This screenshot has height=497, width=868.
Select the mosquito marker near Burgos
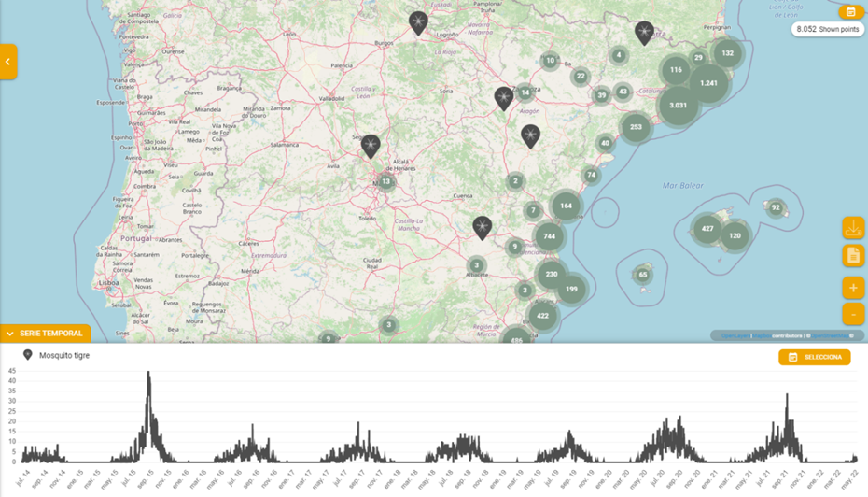[x=418, y=22]
